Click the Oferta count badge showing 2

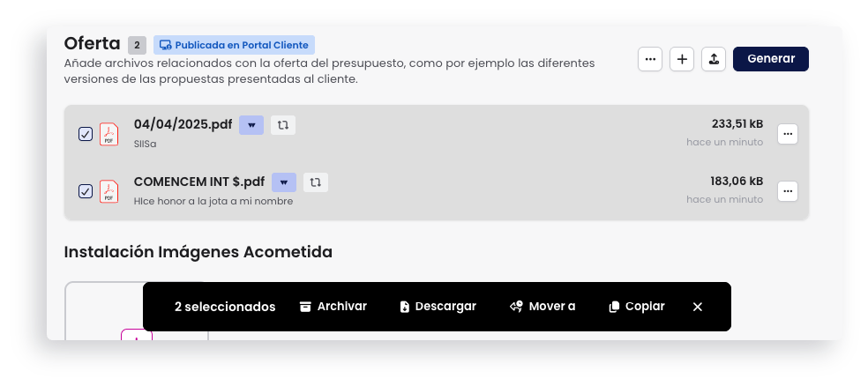pos(138,45)
